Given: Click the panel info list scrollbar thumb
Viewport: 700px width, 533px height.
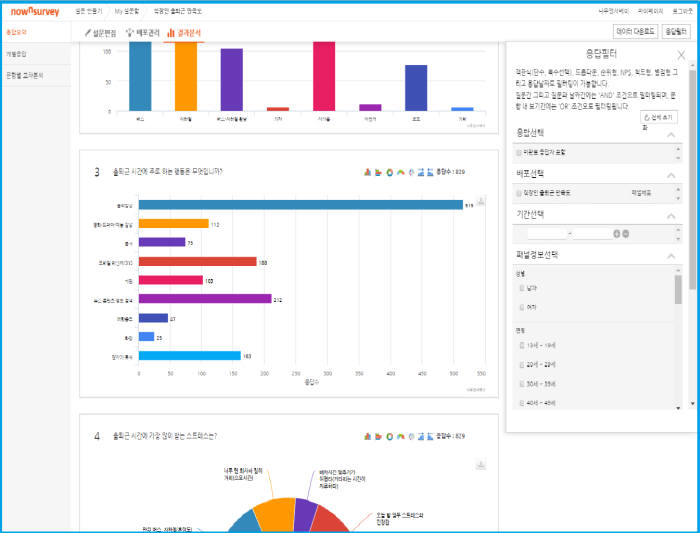Looking at the screenshot, I should (678, 289).
